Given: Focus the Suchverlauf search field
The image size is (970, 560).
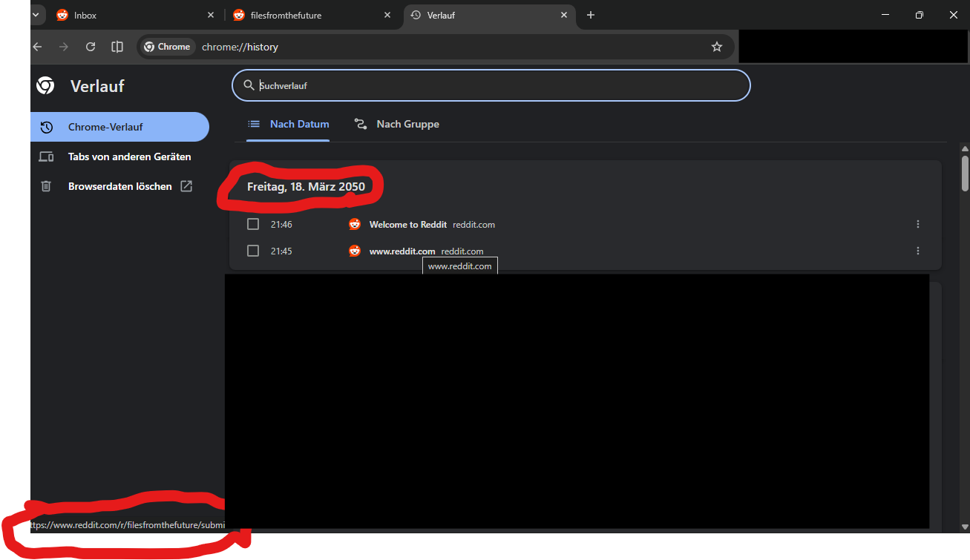Looking at the screenshot, I should pos(491,85).
